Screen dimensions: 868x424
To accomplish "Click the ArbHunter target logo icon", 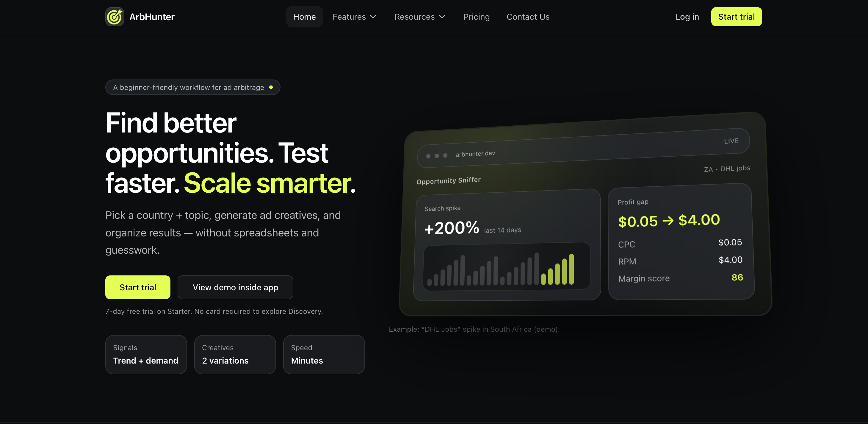I will [x=115, y=17].
